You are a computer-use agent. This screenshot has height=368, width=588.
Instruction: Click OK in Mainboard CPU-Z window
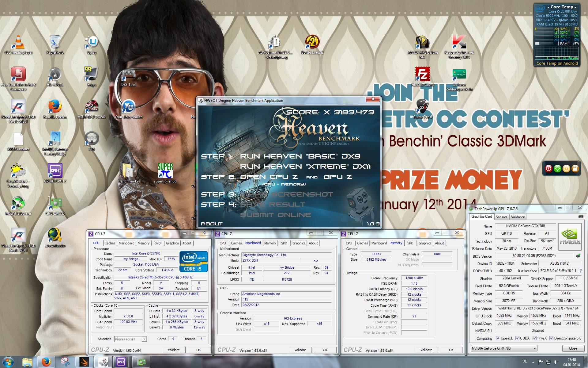pos(325,350)
